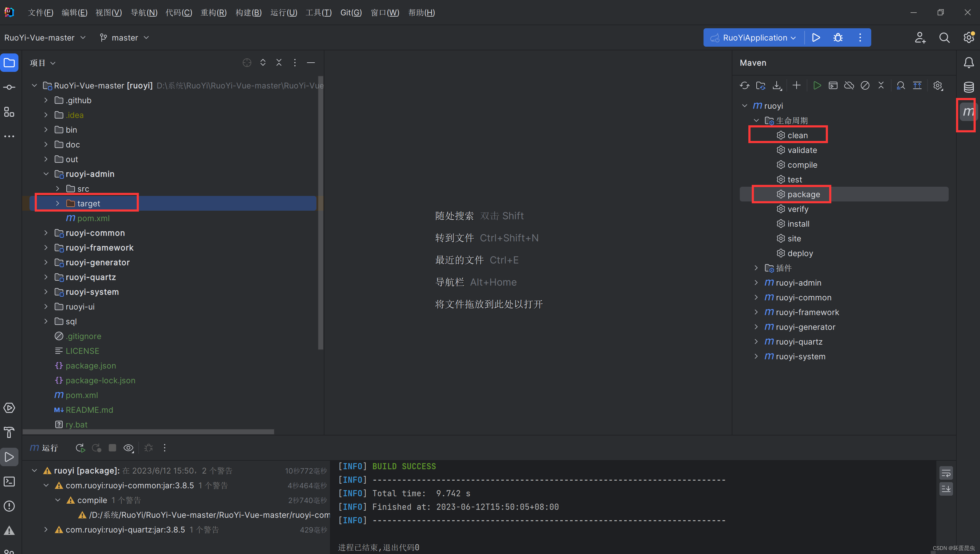Expand the ruoyi-common folder in project tree

point(46,233)
